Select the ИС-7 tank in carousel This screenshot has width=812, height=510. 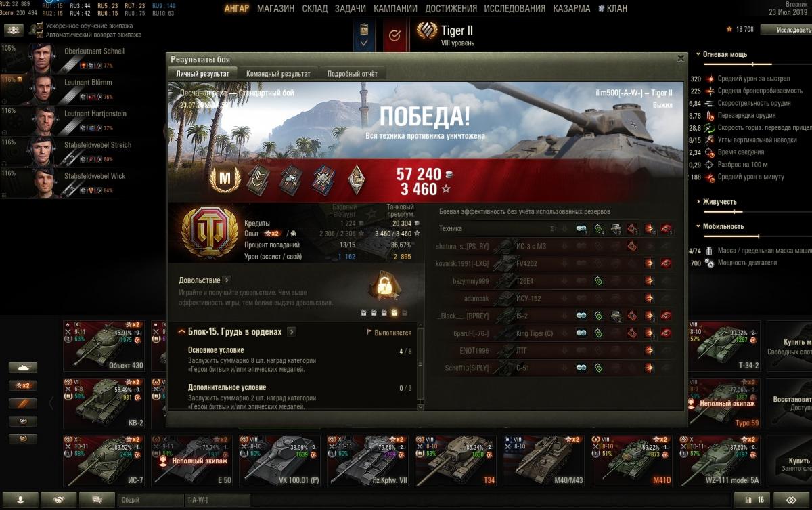pyautogui.click(x=104, y=462)
